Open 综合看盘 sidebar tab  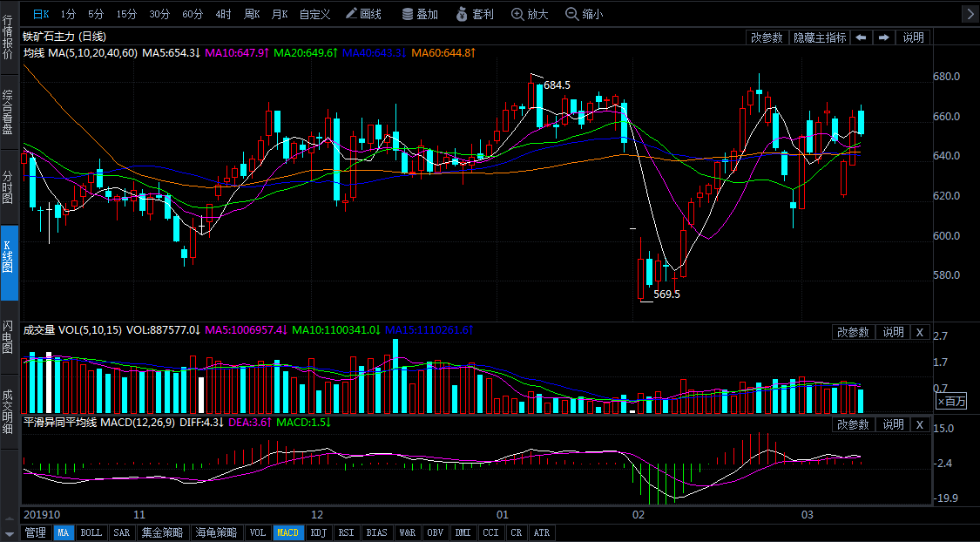(9, 112)
